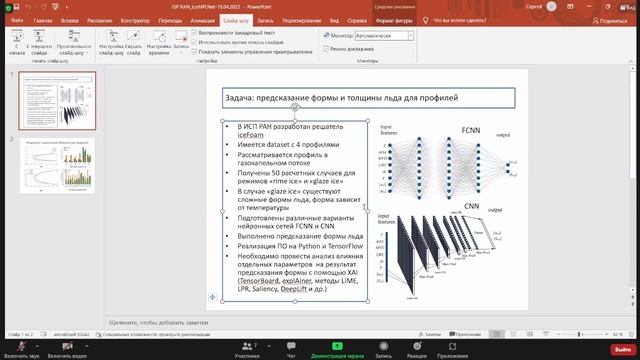This screenshot has width=640, height=360.
Task: Open the File (Файл) tab
Action: [17, 20]
